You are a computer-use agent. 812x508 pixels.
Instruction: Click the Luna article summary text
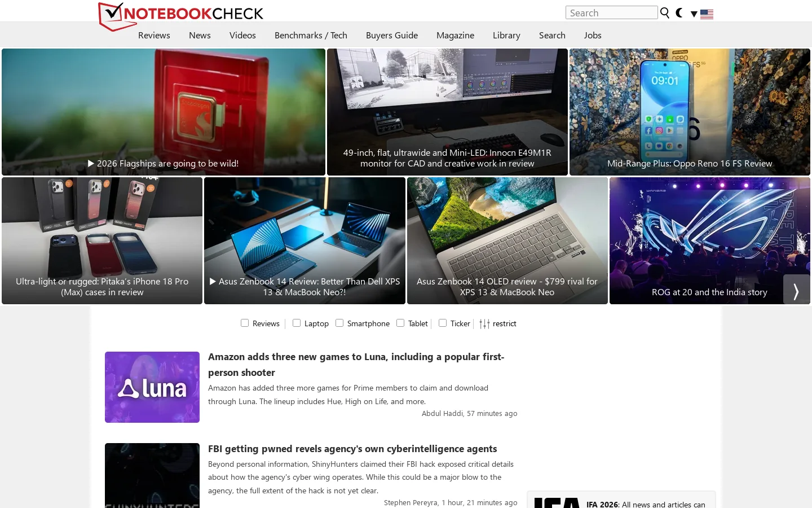coord(348,395)
